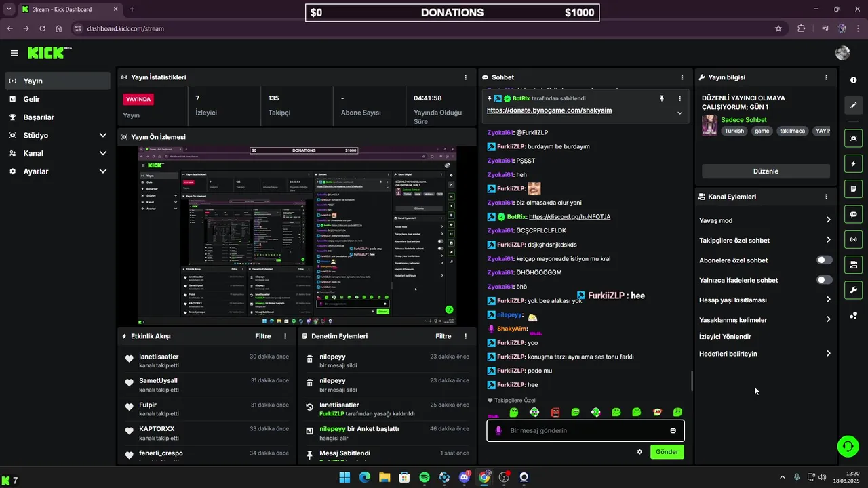868x488 pixels.
Task: Open Kanal Eylemleri panel options menu
Action: point(826,197)
